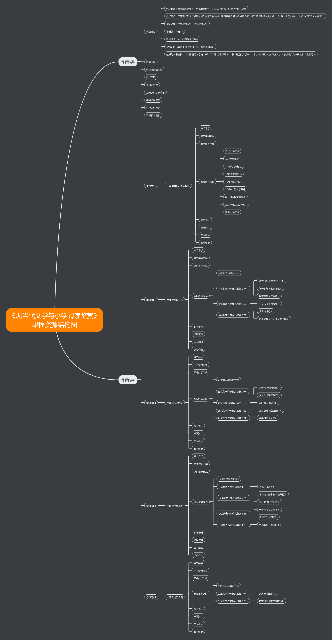Select the 中国现当代散文 node

(x=175, y=403)
